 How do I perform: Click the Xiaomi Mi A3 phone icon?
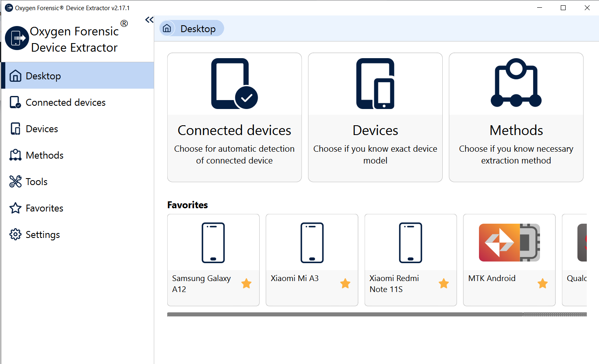312,243
